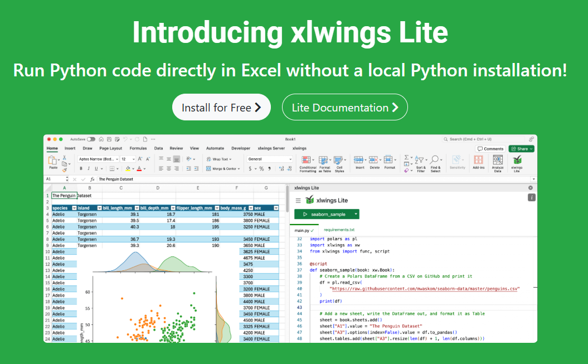Click the formula bar showing The Penguin Dataset

click(314, 179)
